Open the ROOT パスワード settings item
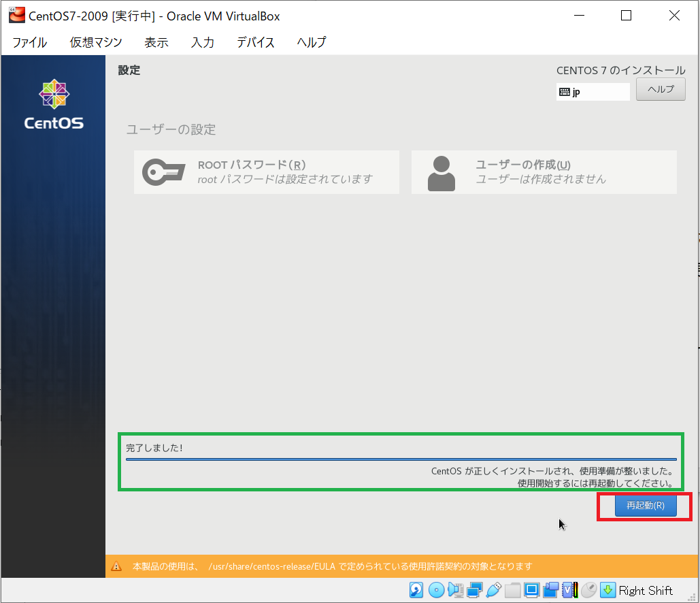 (266, 172)
